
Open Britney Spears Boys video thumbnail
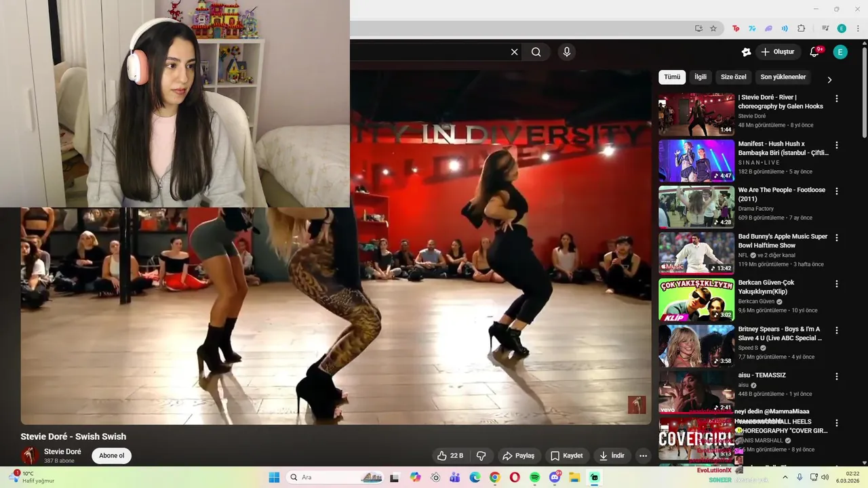click(x=696, y=346)
